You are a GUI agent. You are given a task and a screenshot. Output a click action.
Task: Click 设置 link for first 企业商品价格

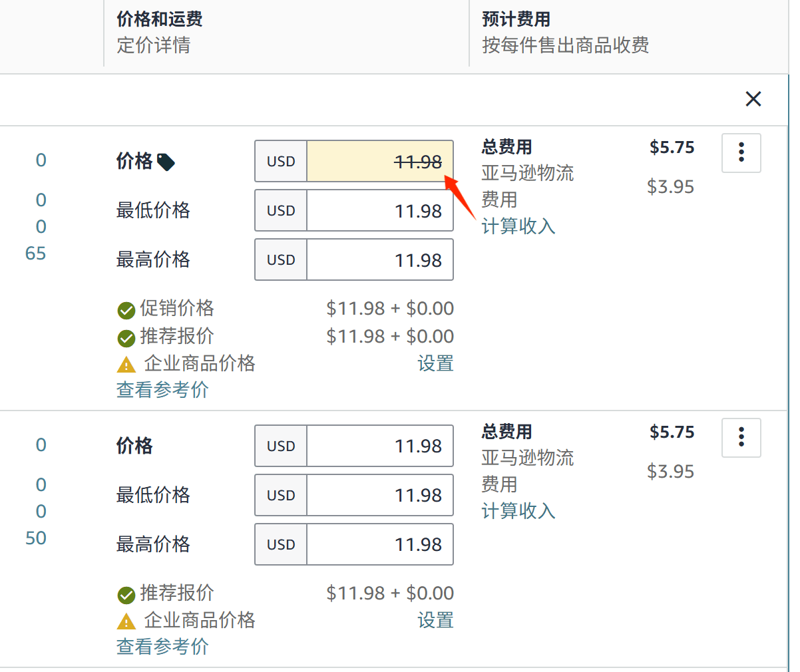tap(435, 363)
